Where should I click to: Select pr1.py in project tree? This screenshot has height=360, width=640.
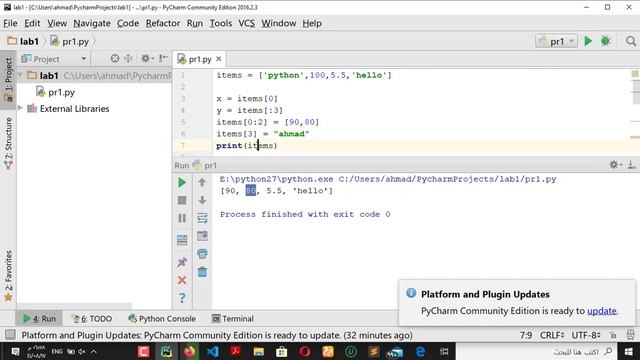(61, 92)
